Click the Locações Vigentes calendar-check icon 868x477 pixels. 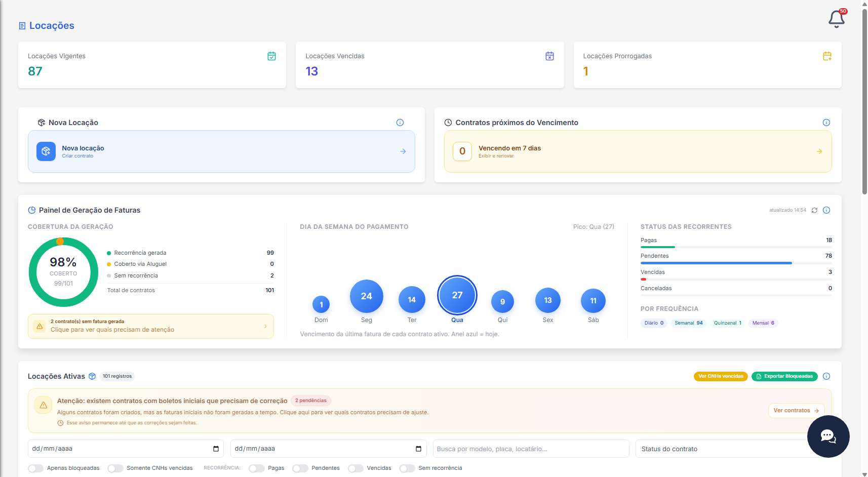pos(271,56)
